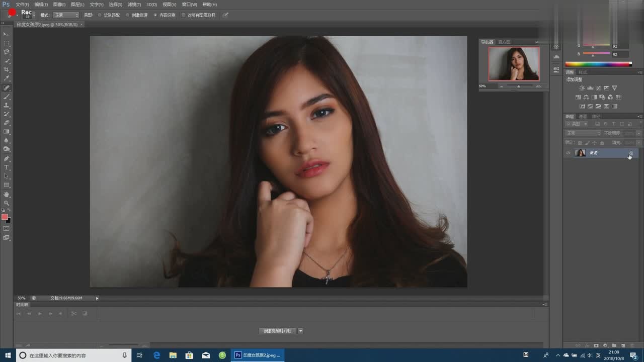
Task: Select the Blur tool
Action: pos(7,140)
